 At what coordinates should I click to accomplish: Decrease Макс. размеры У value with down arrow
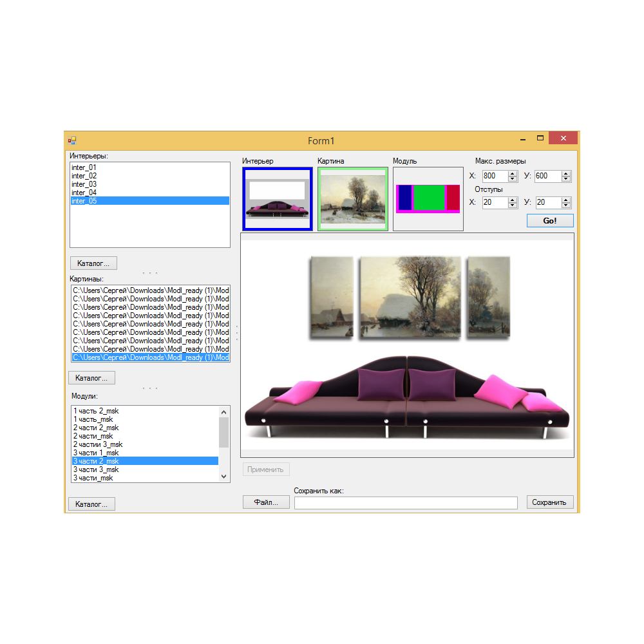click(x=565, y=179)
